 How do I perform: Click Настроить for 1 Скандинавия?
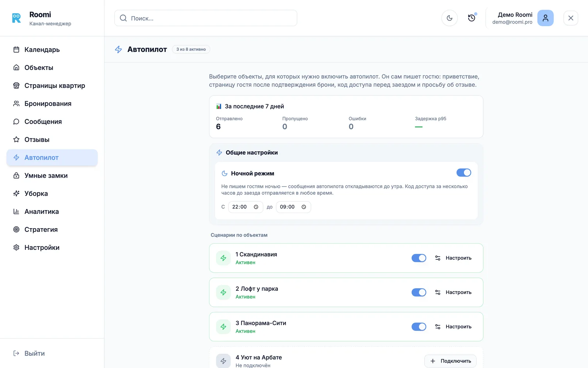point(453,258)
